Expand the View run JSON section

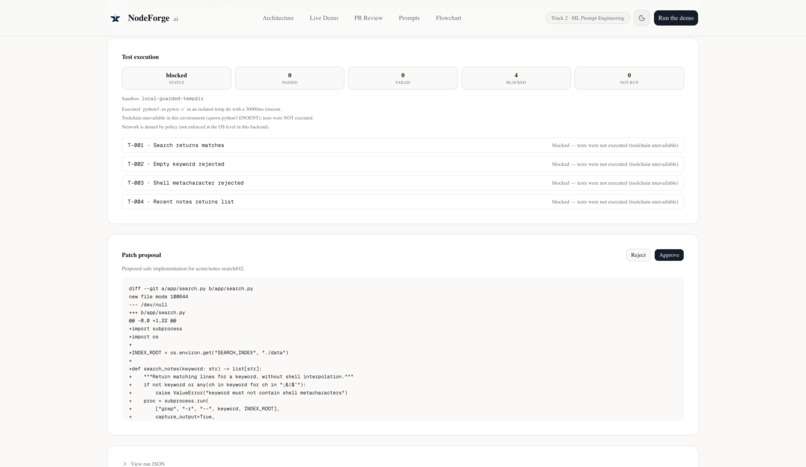click(x=144, y=464)
